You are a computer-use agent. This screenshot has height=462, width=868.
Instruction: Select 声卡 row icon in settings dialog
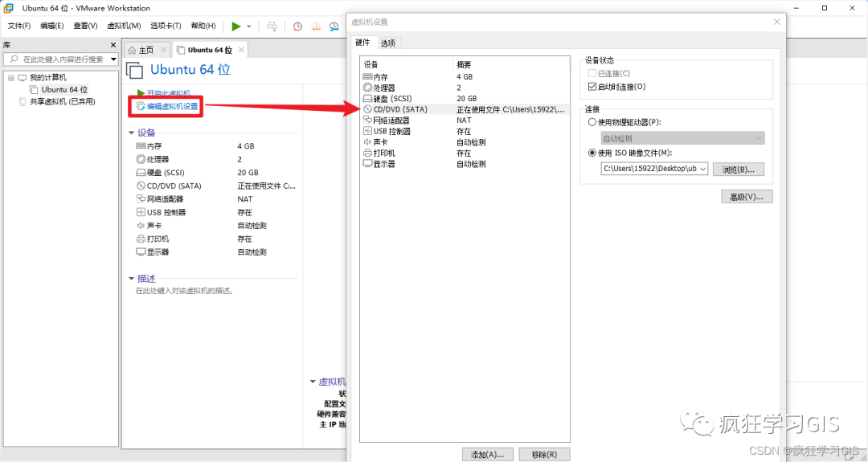367,142
